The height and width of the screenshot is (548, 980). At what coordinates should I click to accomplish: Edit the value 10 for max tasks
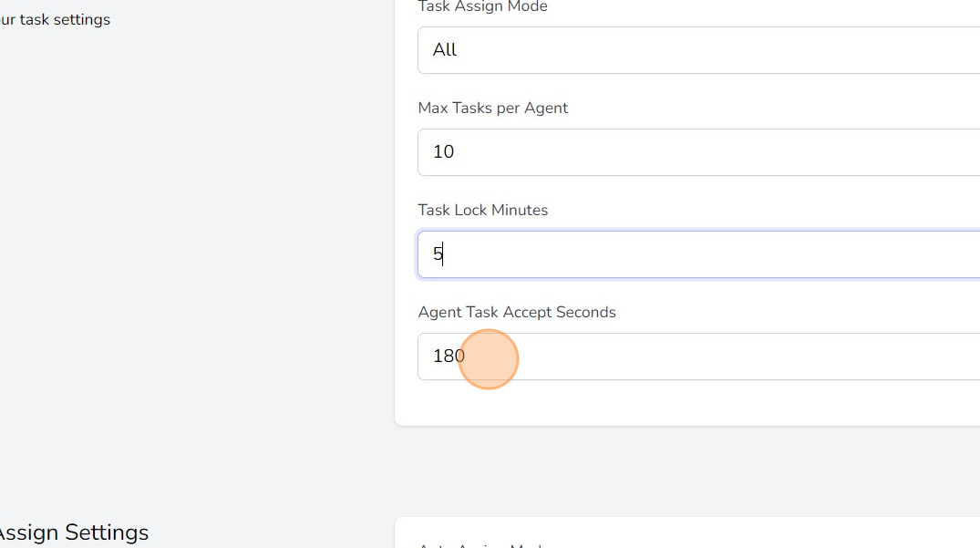(443, 152)
